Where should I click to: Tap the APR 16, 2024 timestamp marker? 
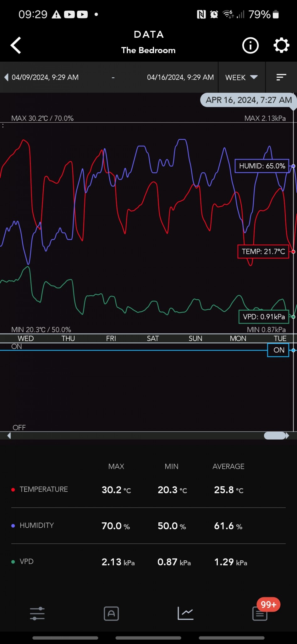pos(249,100)
